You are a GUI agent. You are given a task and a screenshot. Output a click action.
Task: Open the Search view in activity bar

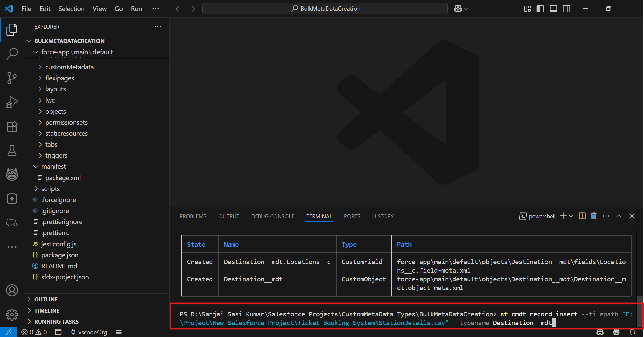12,54
